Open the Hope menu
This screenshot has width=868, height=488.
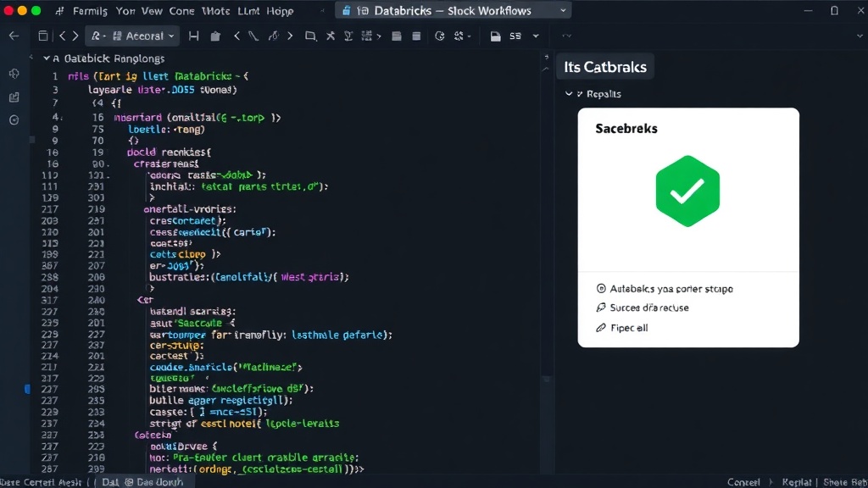pos(280,10)
